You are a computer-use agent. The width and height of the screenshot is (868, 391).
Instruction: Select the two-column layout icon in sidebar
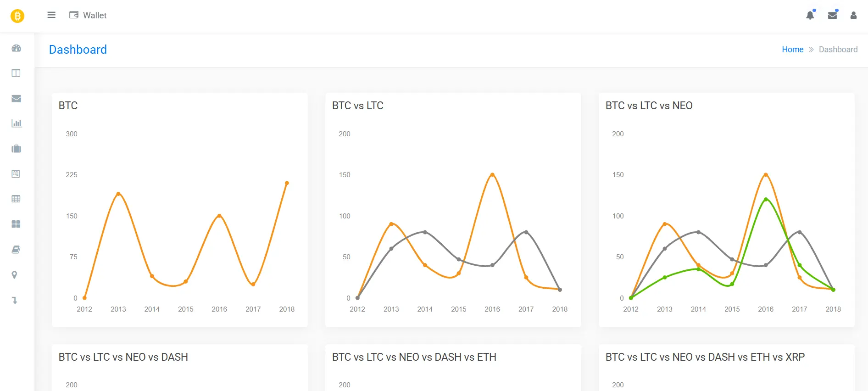[16, 73]
